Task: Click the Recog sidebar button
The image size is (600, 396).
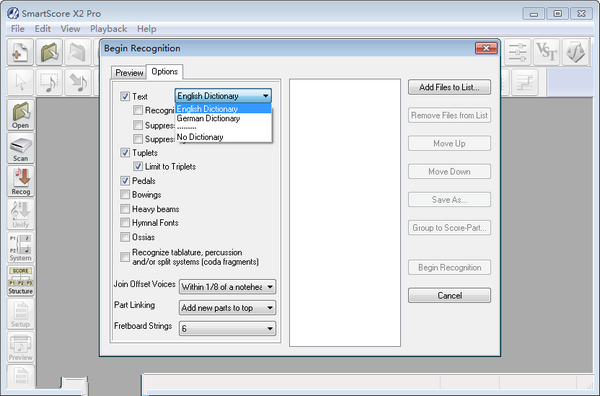Action: point(21,181)
